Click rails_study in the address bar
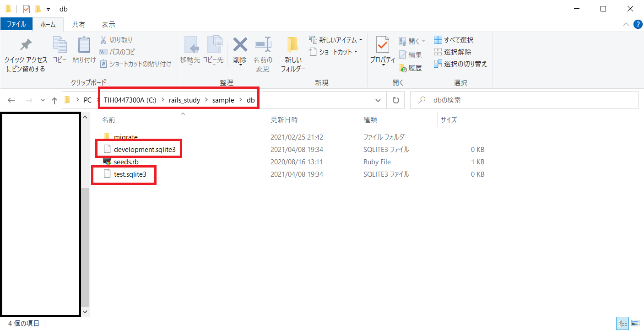 184,100
